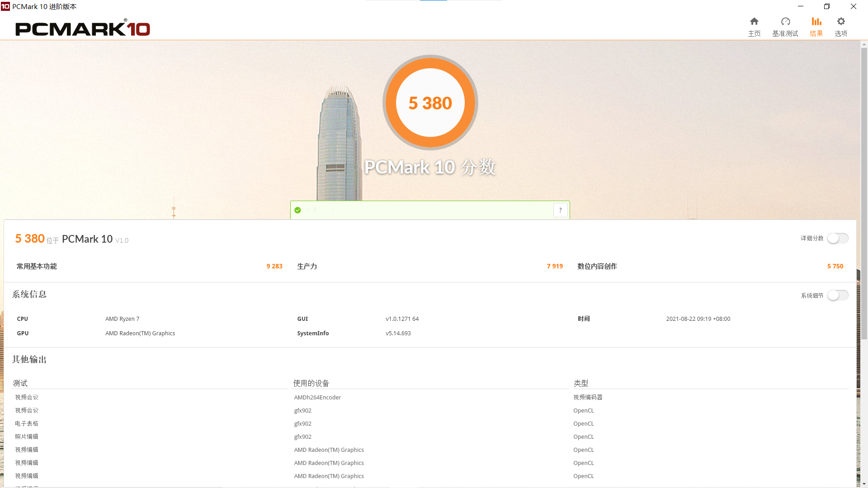Click the PCMARK10 logo

click(x=83, y=28)
